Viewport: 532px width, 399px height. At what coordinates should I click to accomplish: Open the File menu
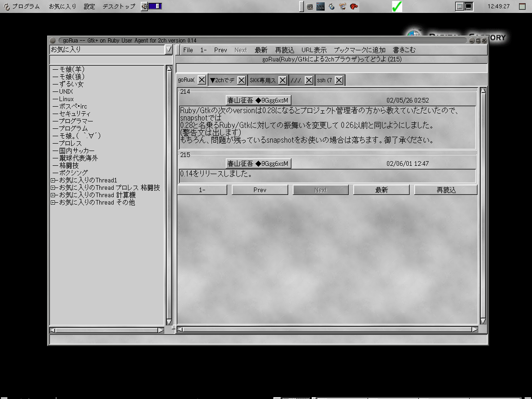[188, 50]
